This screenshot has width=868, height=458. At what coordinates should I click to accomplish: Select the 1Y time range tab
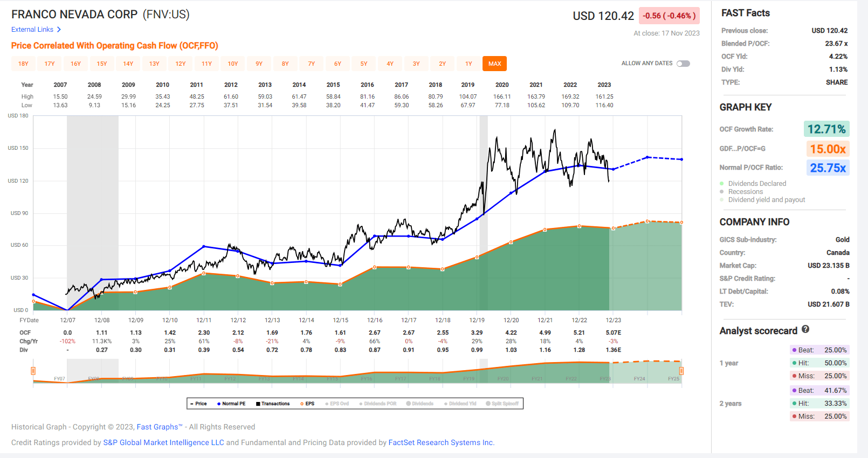[x=469, y=64]
